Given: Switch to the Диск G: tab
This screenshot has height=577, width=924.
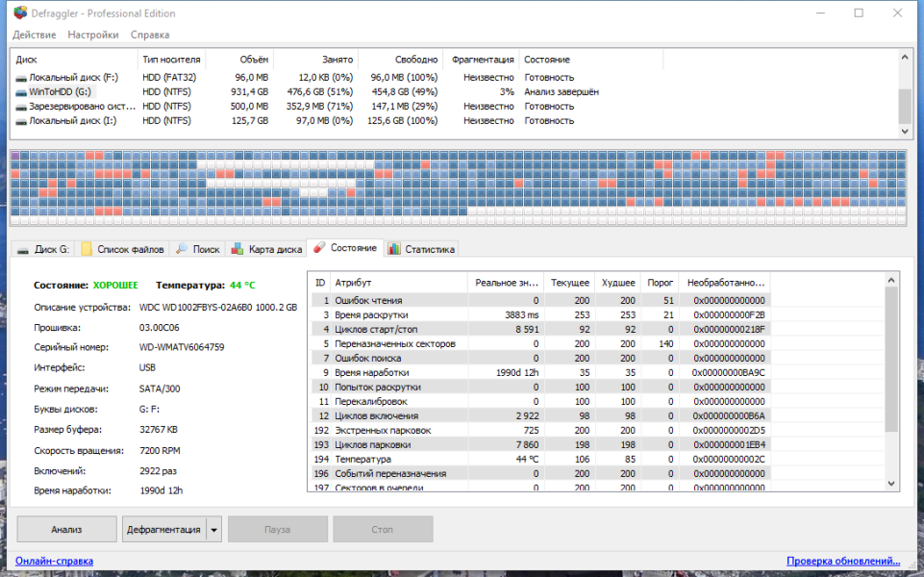Looking at the screenshot, I should [x=43, y=249].
